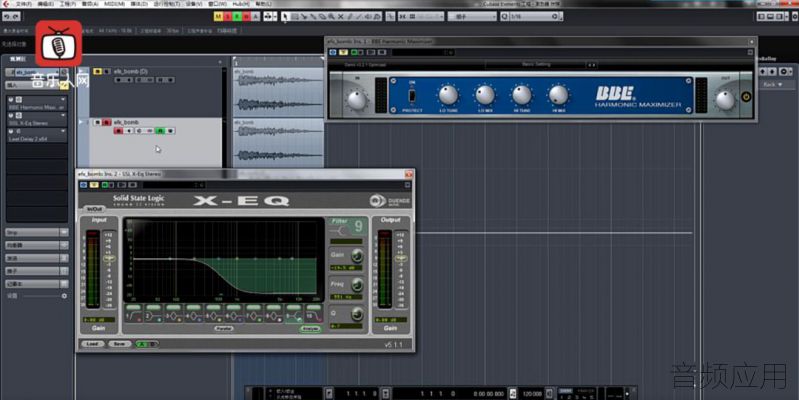The height and width of the screenshot is (400, 799).
Task: Toggle the X-EQ In/Out bypass button
Action: 94,209
